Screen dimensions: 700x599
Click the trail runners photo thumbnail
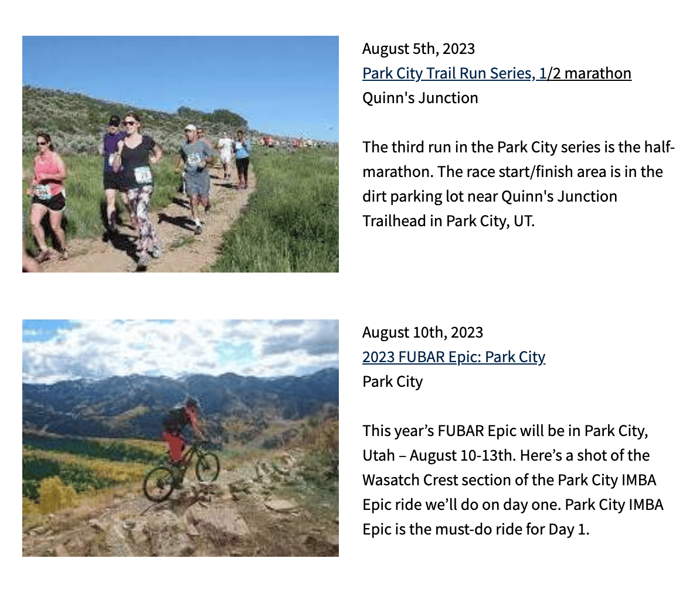(x=180, y=154)
